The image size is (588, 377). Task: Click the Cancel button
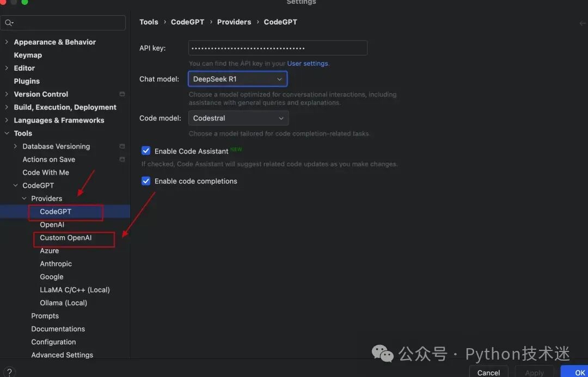488,372
